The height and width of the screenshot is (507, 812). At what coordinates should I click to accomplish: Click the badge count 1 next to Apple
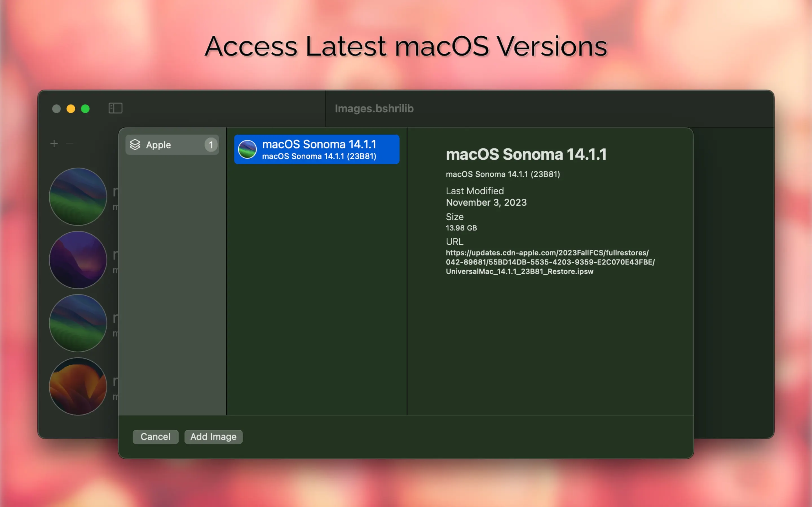[211, 145]
